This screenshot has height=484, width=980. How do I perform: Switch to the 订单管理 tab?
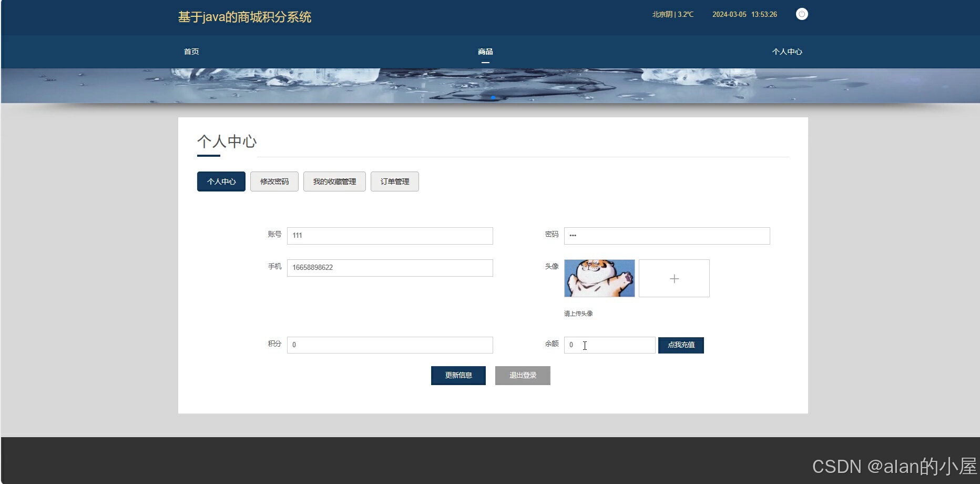395,181
